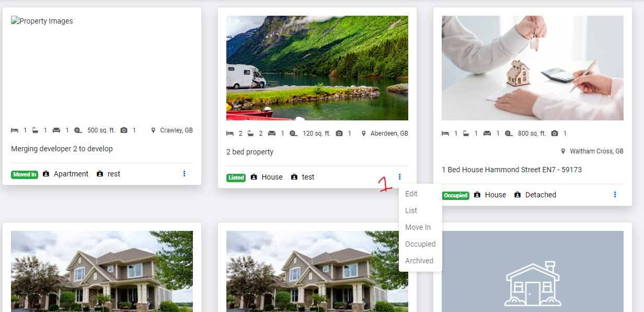
Task: Open the broken Property Images placeholder
Action: tap(42, 21)
